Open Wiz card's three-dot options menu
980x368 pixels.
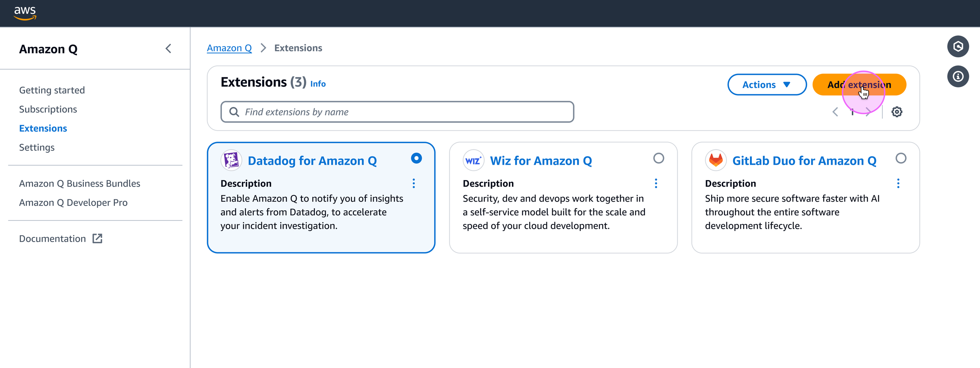click(x=656, y=183)
